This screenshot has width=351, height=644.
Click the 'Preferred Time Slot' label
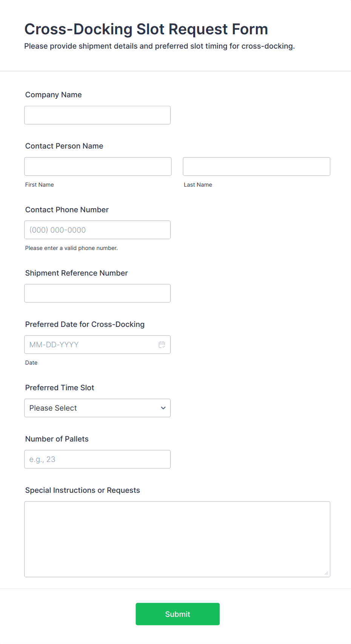pos(60,388)
